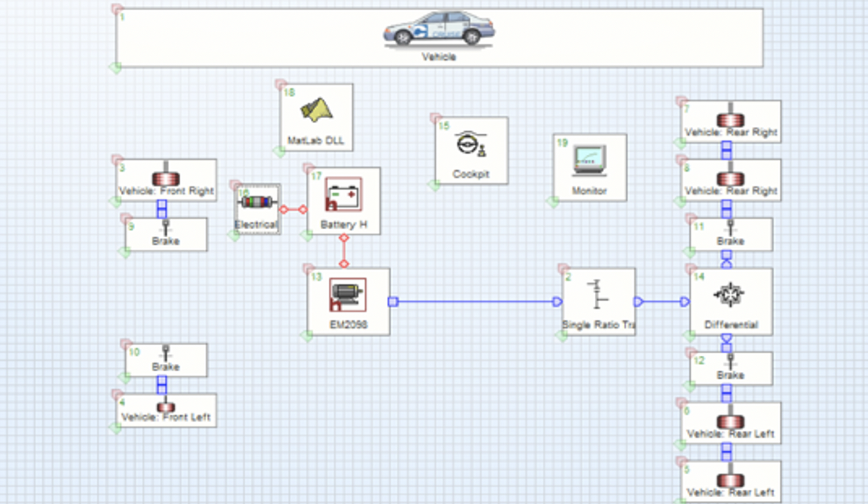Select the Cockpit steering wheel icon
The height and width of the screenshot is (504, 868).
click(x=471, y=144)
